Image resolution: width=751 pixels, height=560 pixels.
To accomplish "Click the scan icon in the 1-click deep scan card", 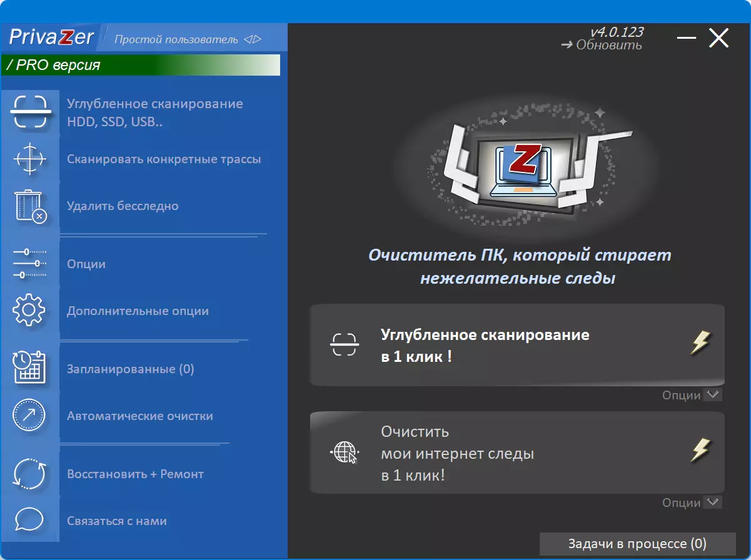I will 345,344.
